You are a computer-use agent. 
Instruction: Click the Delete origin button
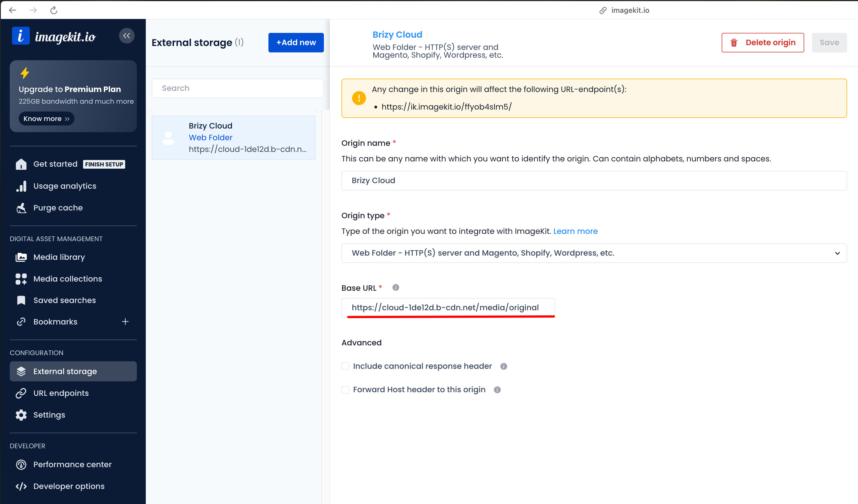click(763, 43)
